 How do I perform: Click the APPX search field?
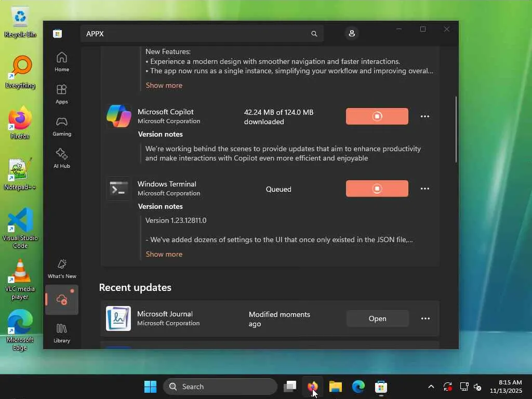202,34
